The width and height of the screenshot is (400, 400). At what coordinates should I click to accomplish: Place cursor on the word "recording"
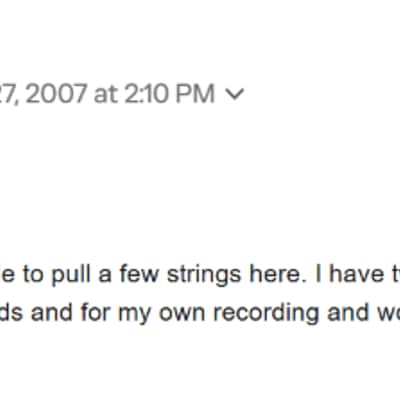coord(266,314)
